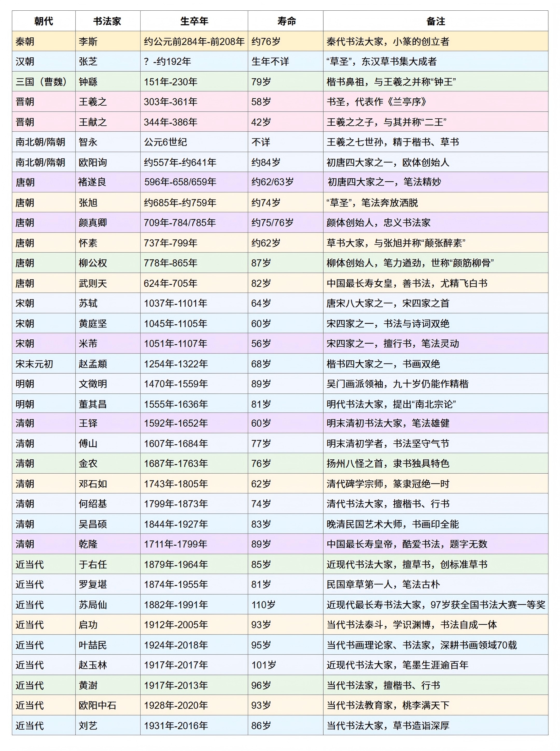Select the 三国(曹魏) dynasty cell
Viewport: 560px width, 751px height.
tap(41, 82)
